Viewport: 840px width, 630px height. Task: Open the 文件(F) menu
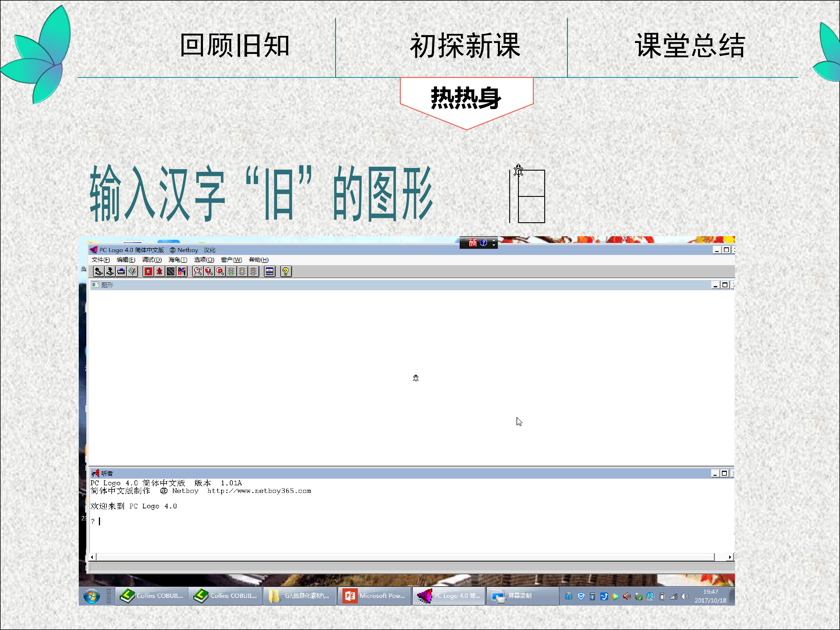click(x=101, y=260)
